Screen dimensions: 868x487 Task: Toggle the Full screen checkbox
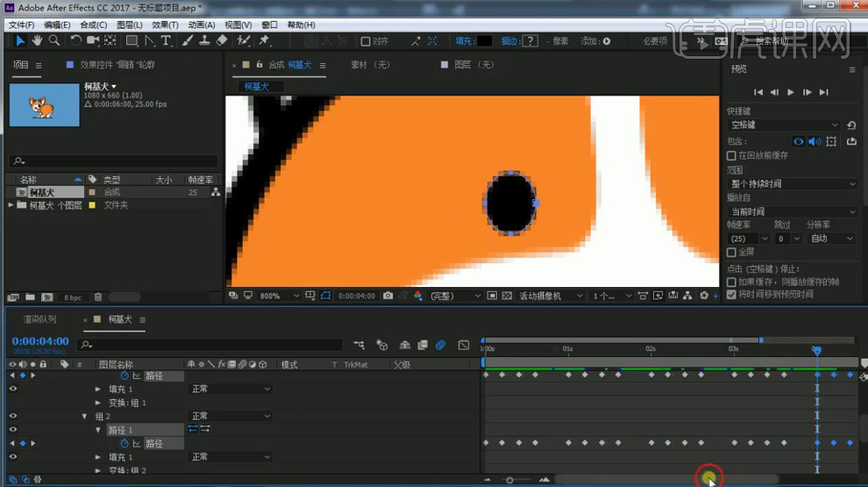coord(731,252)
